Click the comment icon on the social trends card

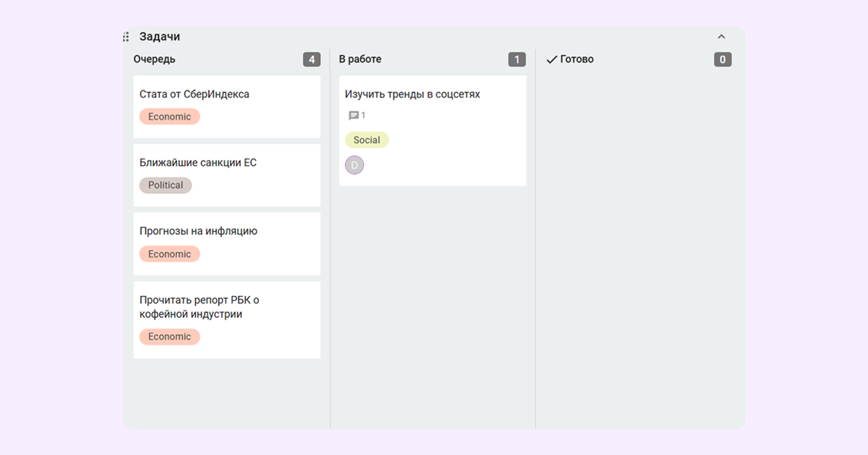pyautogui.click(x=353, y=116)
